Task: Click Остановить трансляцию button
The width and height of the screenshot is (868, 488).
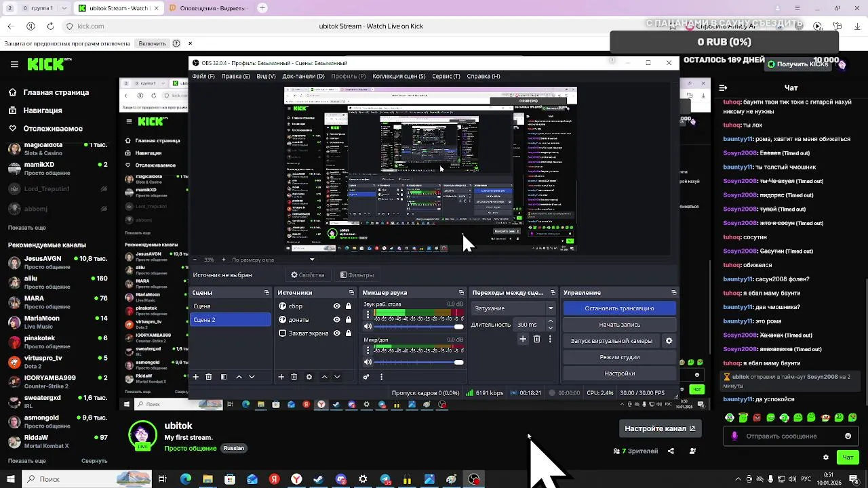Action: click(619, 308)
